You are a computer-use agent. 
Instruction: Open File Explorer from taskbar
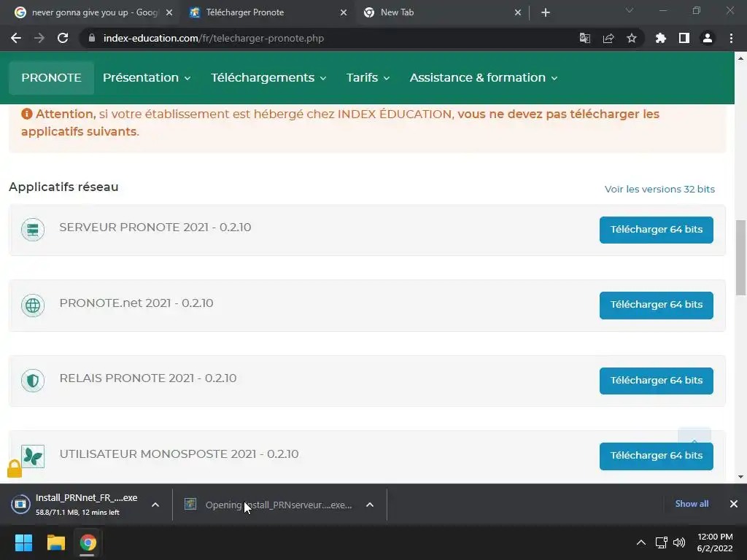55,542
